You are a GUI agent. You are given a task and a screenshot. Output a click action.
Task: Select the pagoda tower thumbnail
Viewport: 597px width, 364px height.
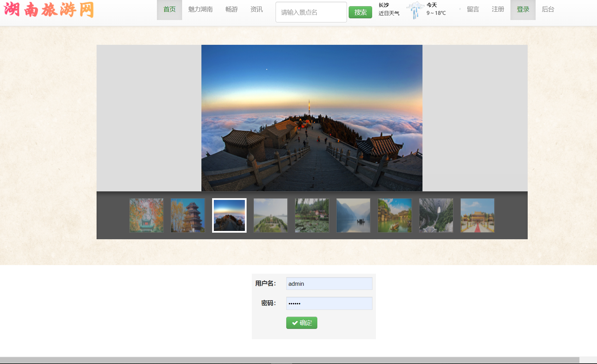coord(188,215)
